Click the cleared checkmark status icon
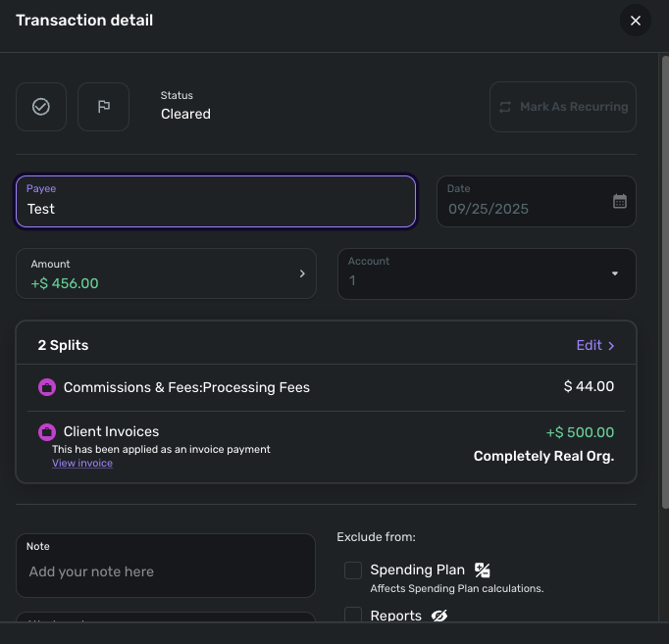 point(41,107)
